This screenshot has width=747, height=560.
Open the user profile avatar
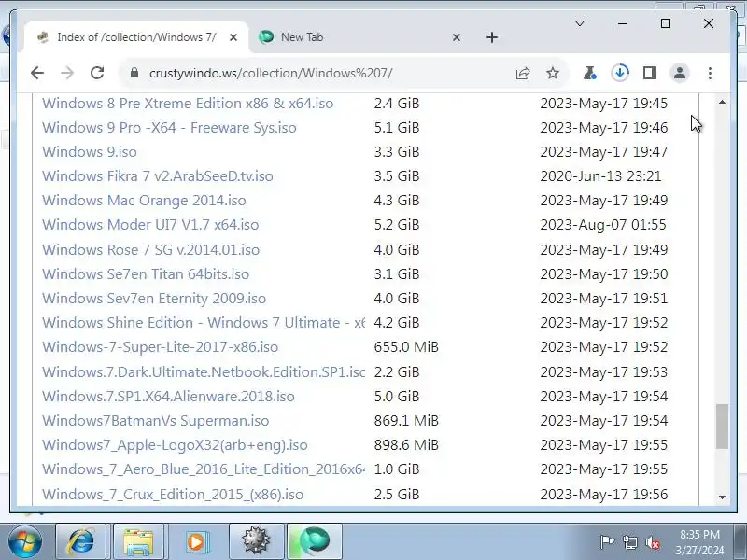(680, 73)
